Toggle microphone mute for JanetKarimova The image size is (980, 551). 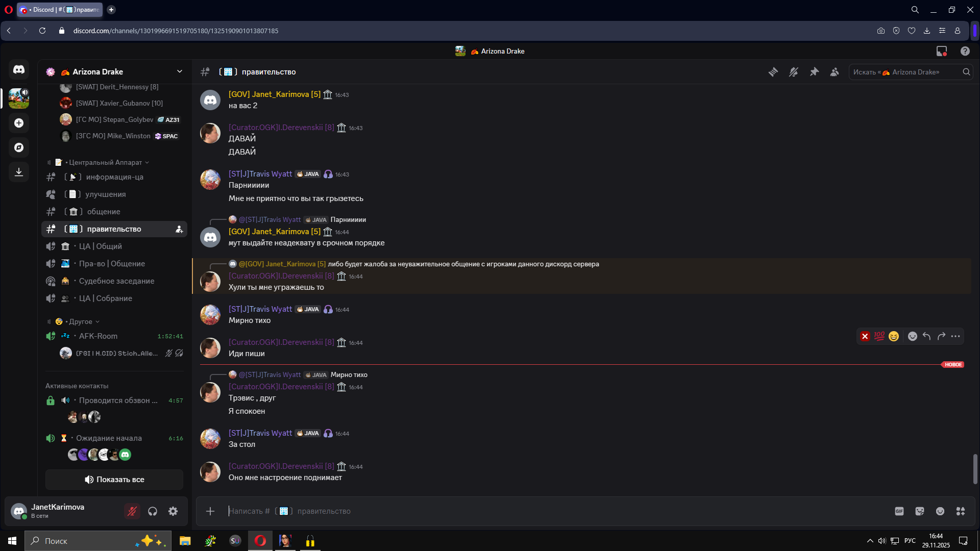(132, 511)
